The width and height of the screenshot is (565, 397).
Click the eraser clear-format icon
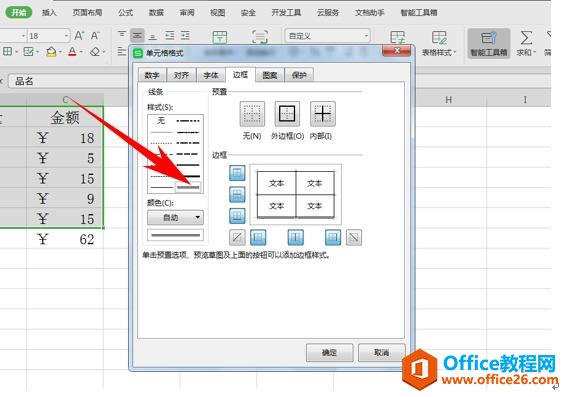click(x=95, y=52)
